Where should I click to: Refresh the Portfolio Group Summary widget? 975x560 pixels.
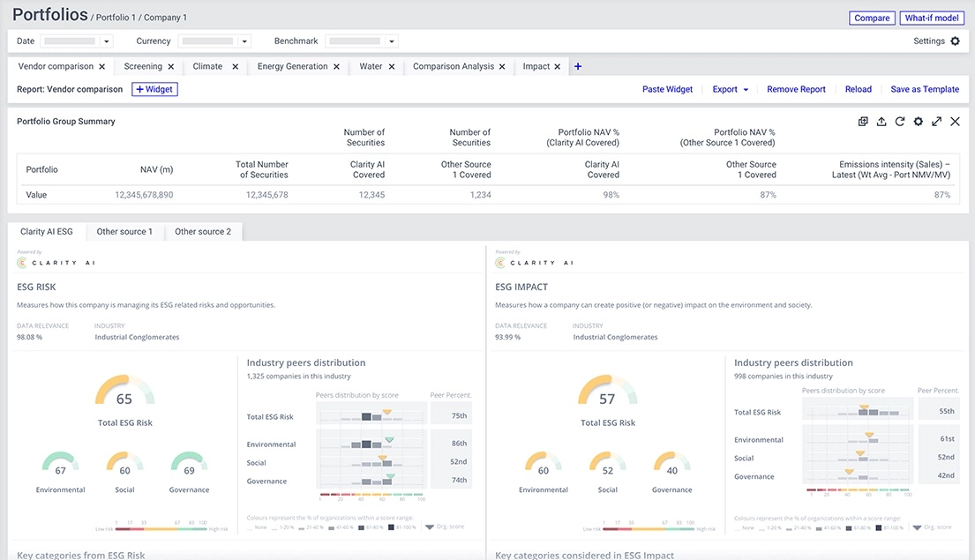coord(900,122)
